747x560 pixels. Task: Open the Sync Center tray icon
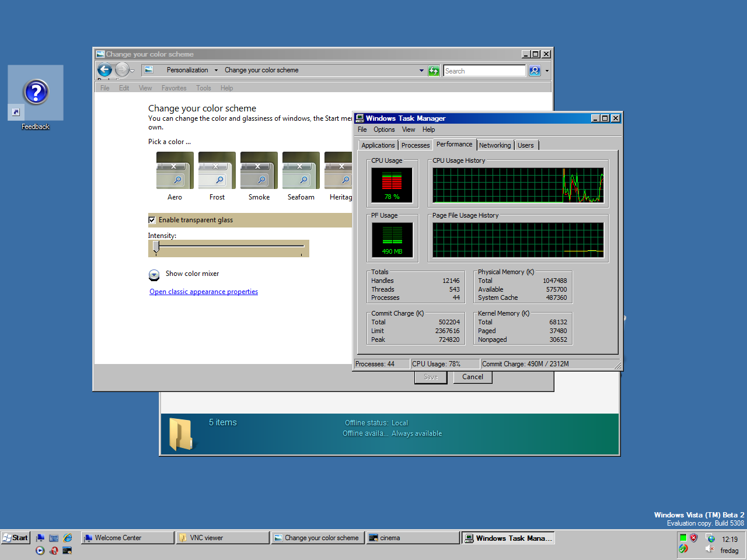coord(683,549)
